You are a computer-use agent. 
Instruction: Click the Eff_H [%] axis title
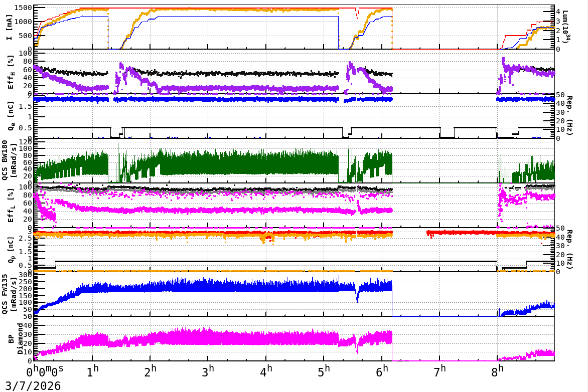[11, 72]
